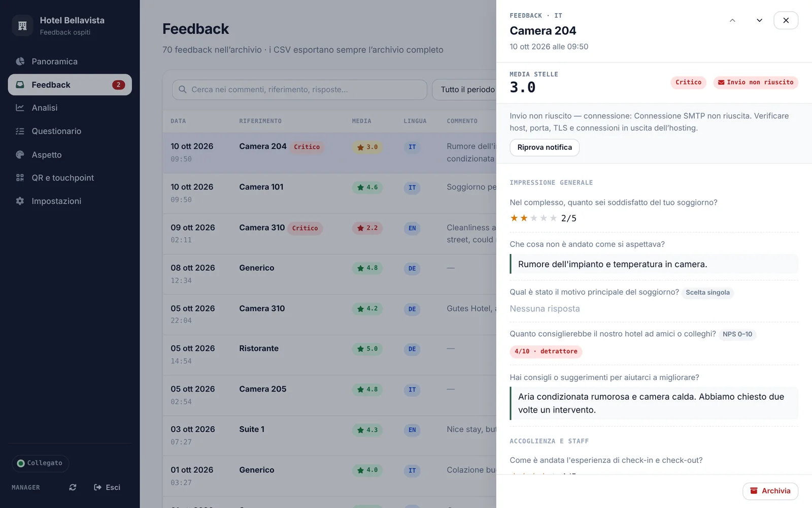Click the 4/10 detrattore NPS tag
This screenshot has width=812, height=508.
click(546, 352)
